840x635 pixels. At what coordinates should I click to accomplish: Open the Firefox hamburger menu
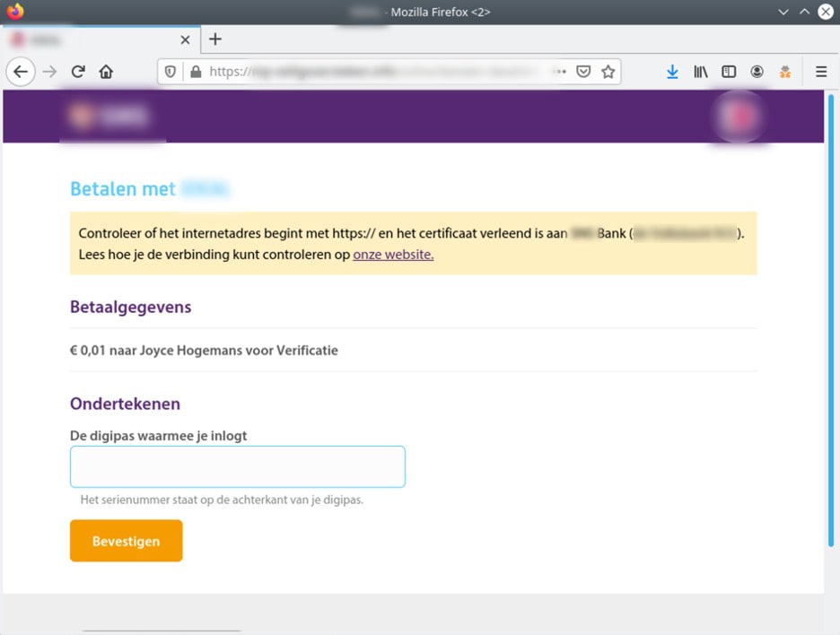click(820, 72)
